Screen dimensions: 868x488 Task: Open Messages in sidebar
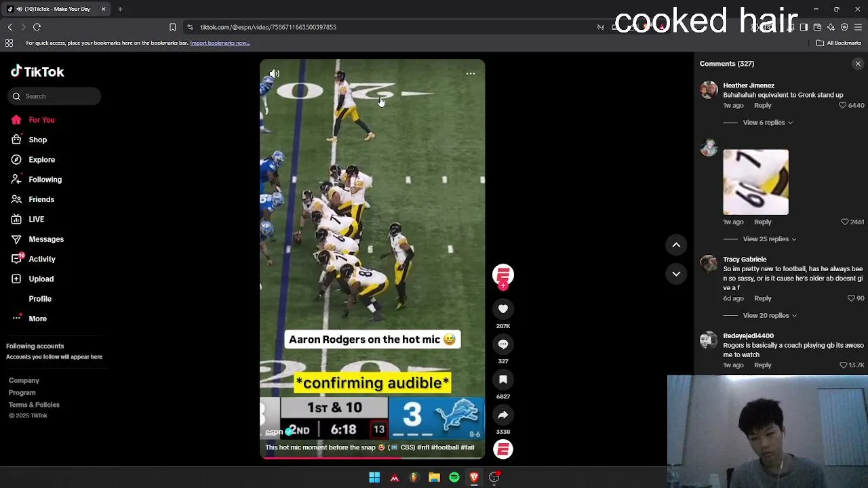coord(37,239)
